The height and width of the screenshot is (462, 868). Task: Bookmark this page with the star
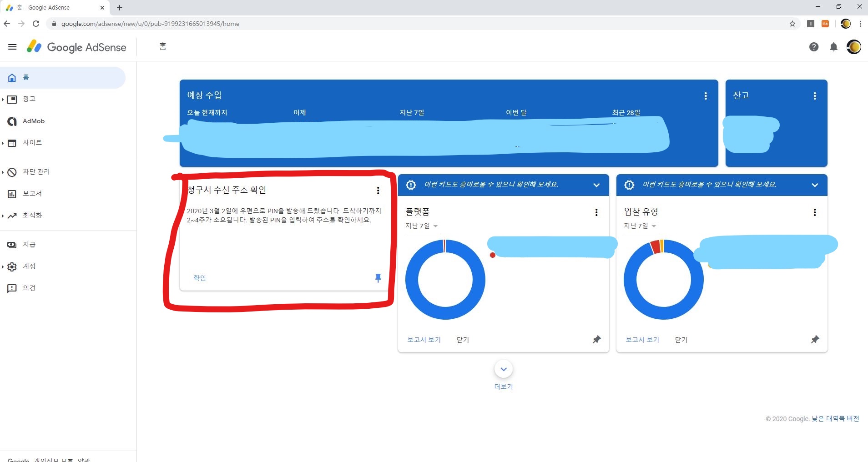click(x=792, y=24)
